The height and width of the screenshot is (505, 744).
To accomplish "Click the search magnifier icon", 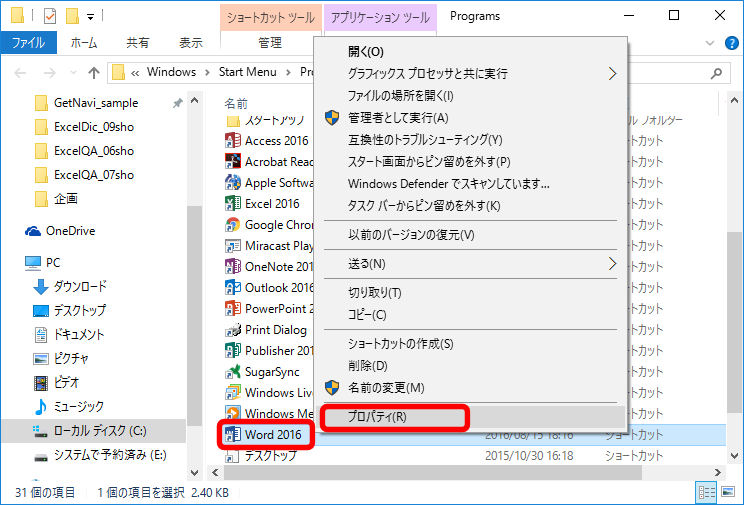I will coord(716,73).
